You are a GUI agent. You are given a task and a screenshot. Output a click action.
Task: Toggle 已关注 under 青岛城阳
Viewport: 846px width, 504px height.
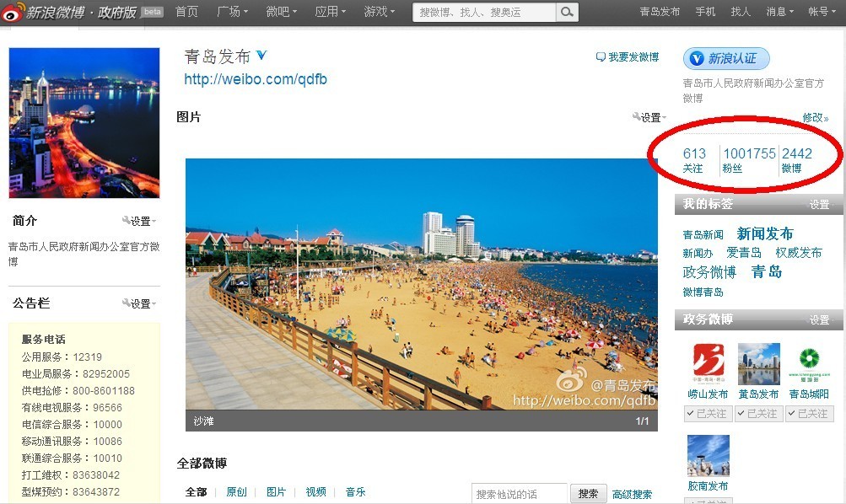point(810,414)
